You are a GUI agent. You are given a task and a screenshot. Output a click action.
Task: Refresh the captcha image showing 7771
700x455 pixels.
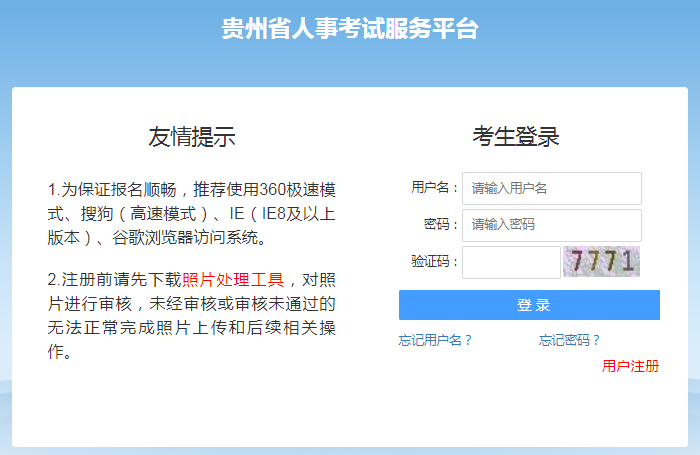click(x=601, y=262)
